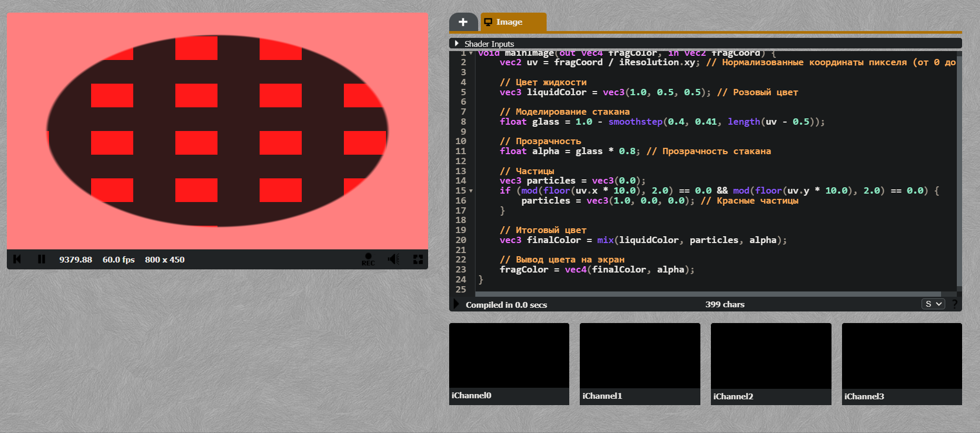Image resolution: width=980 pixels, height=433 pixels.
Task: Collapse the if block at line 15
Action: [471, 191]
